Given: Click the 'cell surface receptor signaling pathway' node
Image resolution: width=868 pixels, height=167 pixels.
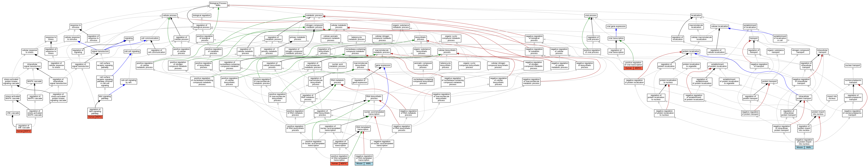Looking at the screenshot, I should point(105,65).
